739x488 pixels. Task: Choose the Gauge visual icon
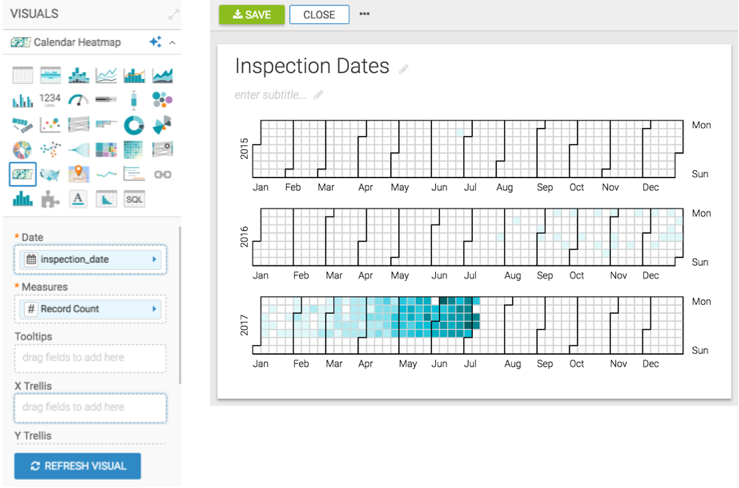(78, 100)
